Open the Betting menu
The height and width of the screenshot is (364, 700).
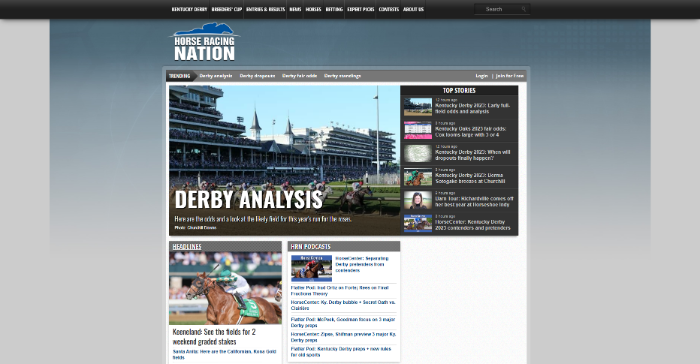pyautogui.click(x=334, y=9)
